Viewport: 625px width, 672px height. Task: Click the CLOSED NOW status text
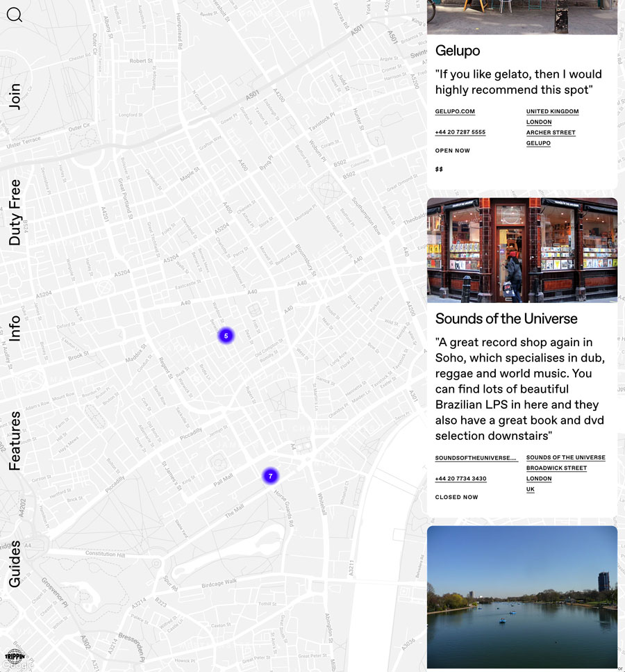(457, 497)
